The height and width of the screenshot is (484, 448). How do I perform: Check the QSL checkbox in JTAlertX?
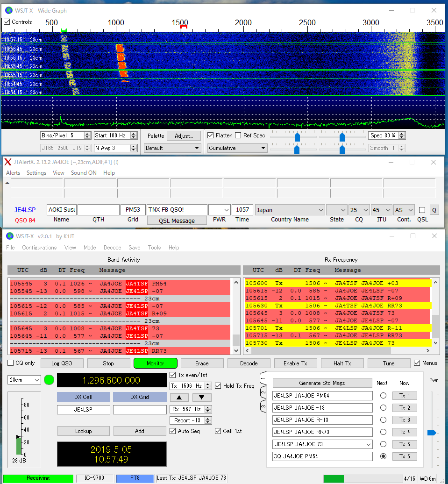pos(422,210)
